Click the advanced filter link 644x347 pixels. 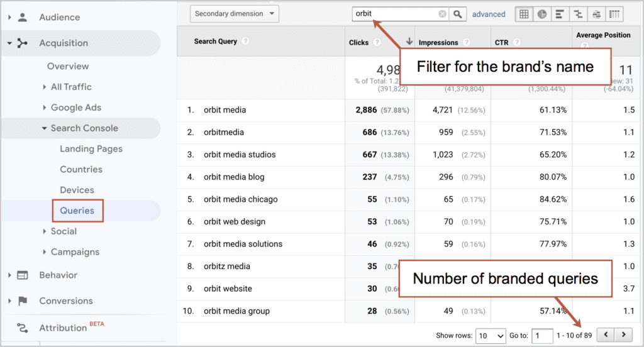(488, 14)
